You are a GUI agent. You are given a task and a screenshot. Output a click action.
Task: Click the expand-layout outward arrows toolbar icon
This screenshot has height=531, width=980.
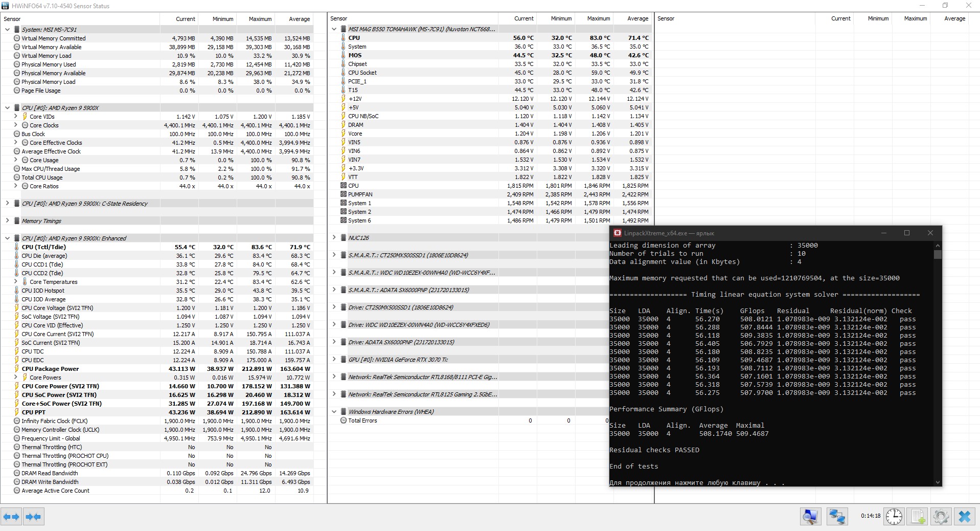click(x=11, y=517)
